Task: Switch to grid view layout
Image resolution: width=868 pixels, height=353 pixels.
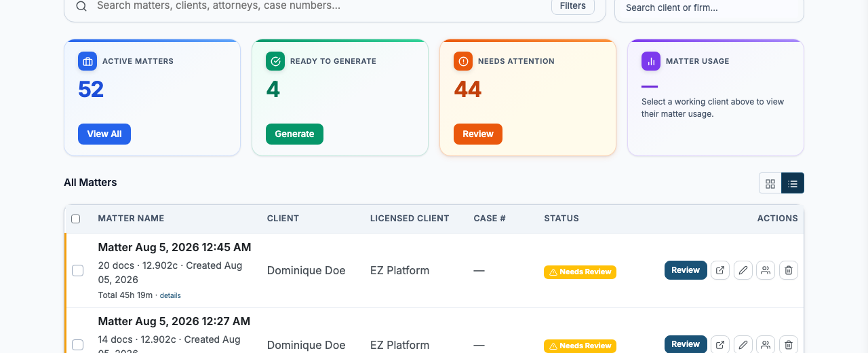Action: tap(770, 183)
